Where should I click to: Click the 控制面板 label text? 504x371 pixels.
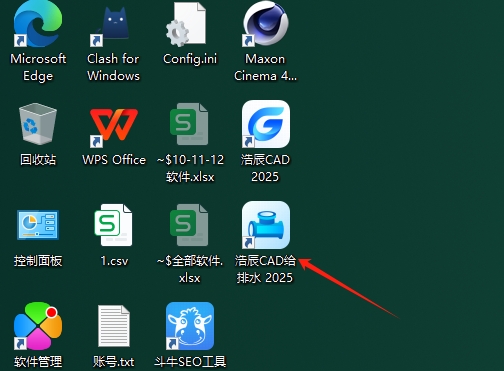38,261
